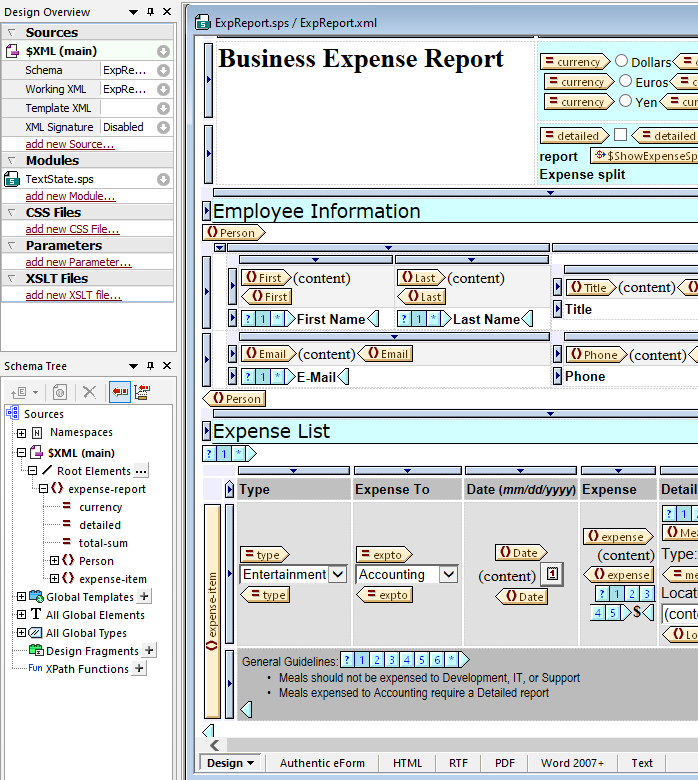698x780 pixels.
Task: Toggle the detailed checkbox
Action: point(620,135)
